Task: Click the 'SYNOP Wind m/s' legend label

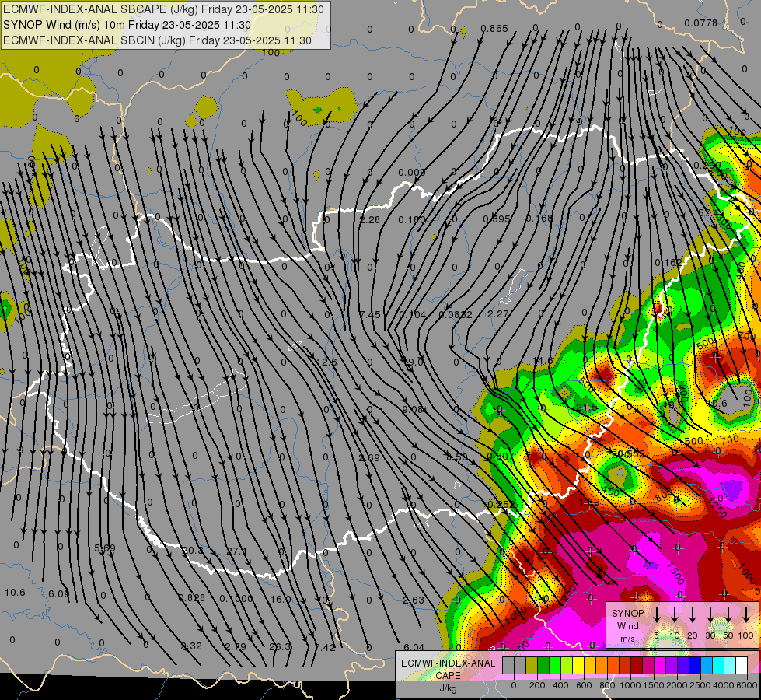Action: pyautogui.click(x=627, y=626)
